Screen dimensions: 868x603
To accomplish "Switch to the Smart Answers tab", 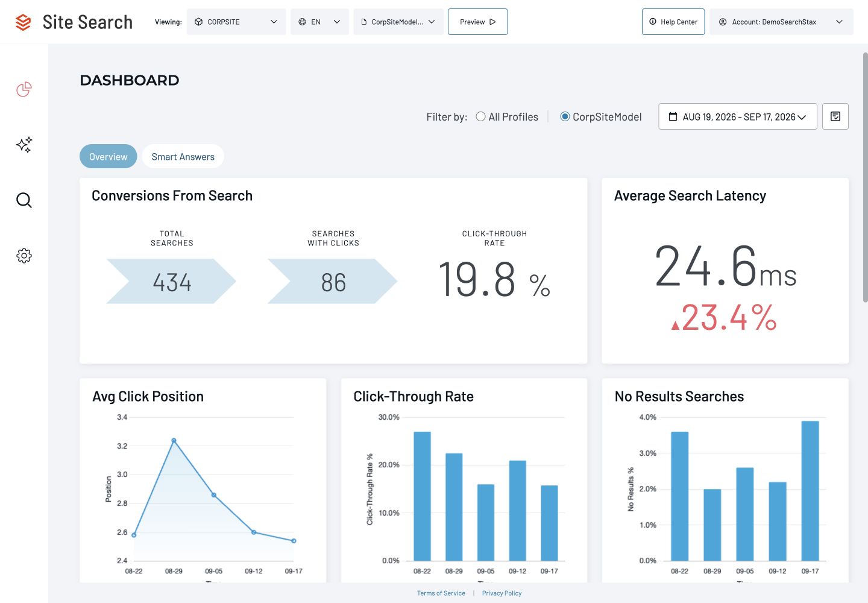I will pos(183,156).
